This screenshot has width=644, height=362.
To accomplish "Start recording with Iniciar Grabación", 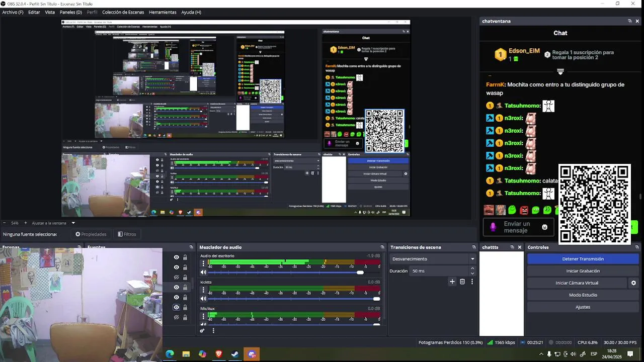I will (583, 271).
